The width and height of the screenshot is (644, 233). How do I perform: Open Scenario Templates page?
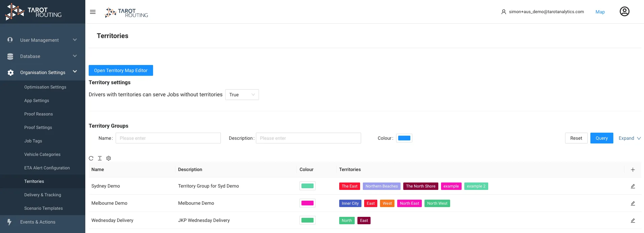[x=43, y=208]
